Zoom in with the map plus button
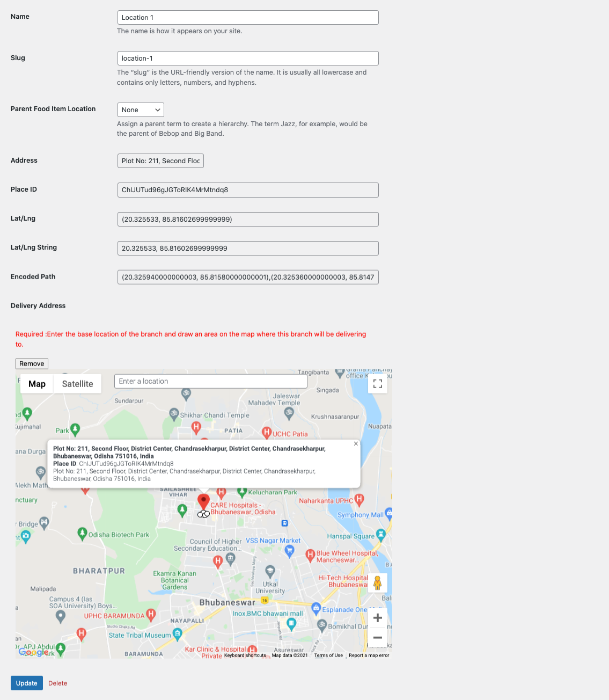The width and height of the screenshot is (609, 700). (377, 618)
